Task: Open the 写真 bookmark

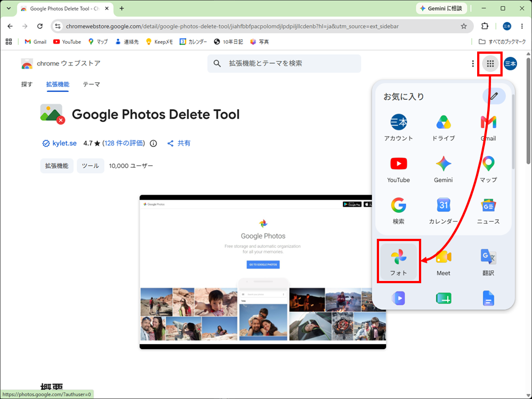Action: pyautogui.click(x=259, y=42)
